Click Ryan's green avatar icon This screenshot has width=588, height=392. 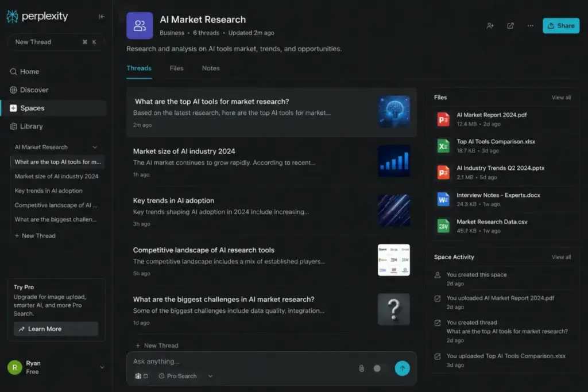pos(14,368)
